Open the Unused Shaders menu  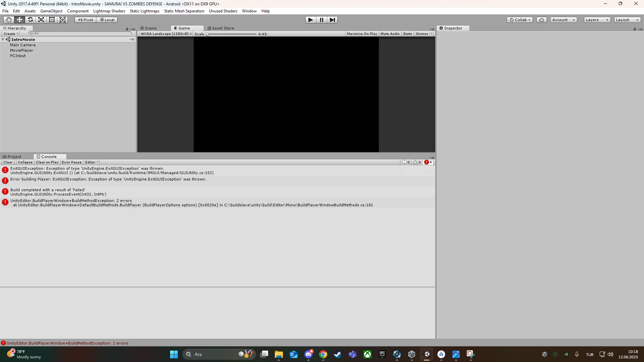point(223,11)
